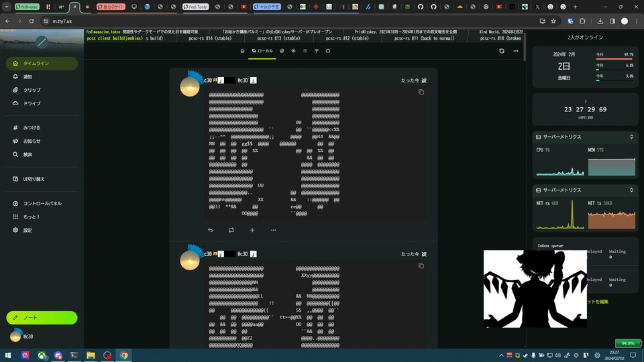Reload the timeline with the refresh icon
The height and width of the screenshot is (362, 644).
tap(502, 51)
